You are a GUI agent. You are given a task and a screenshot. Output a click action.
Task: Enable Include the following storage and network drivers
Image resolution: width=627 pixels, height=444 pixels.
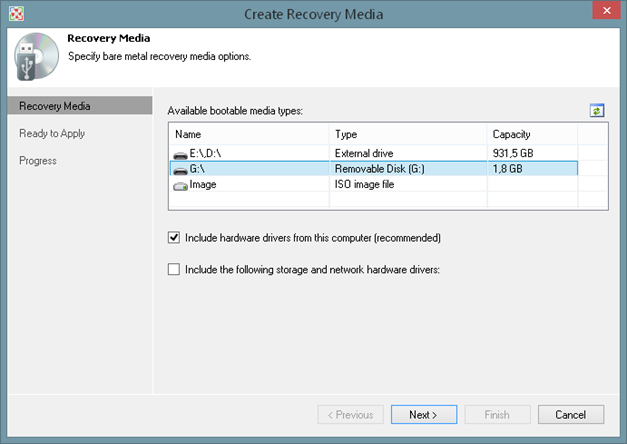click(x=174, y=268)
